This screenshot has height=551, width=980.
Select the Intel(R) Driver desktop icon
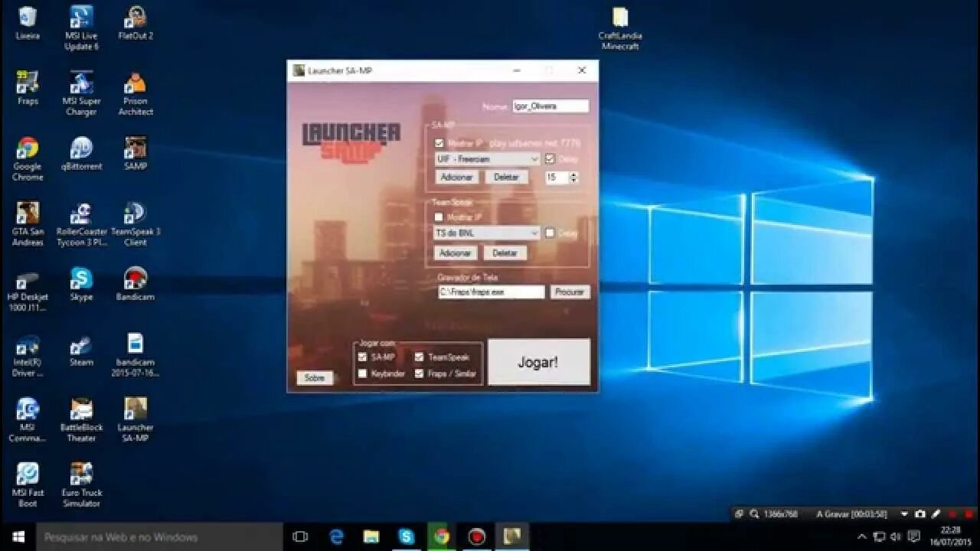[x=28, y=355]
